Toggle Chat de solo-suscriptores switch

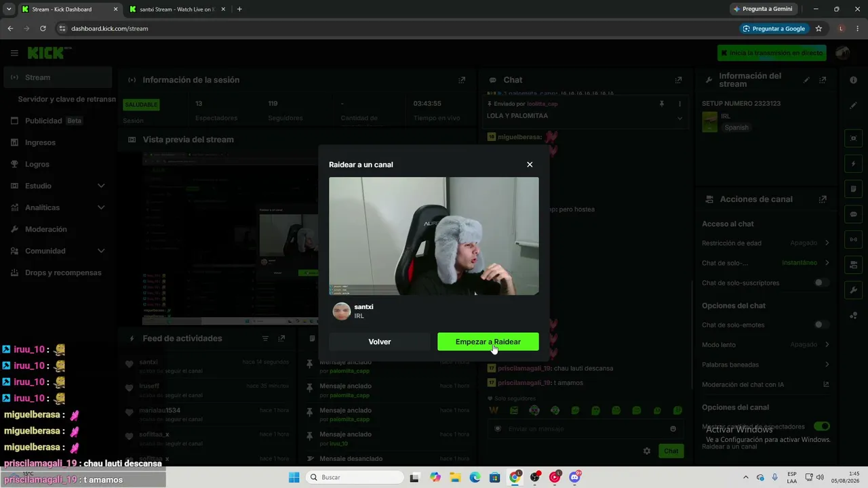[x=821, y=283]
